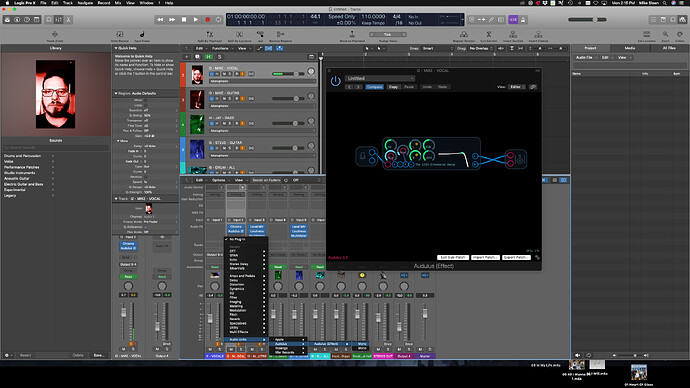The height and width of the screenshot is (388, 690).
Task: Toggle the Mixer button in control bar
Action: click(59, 19)
